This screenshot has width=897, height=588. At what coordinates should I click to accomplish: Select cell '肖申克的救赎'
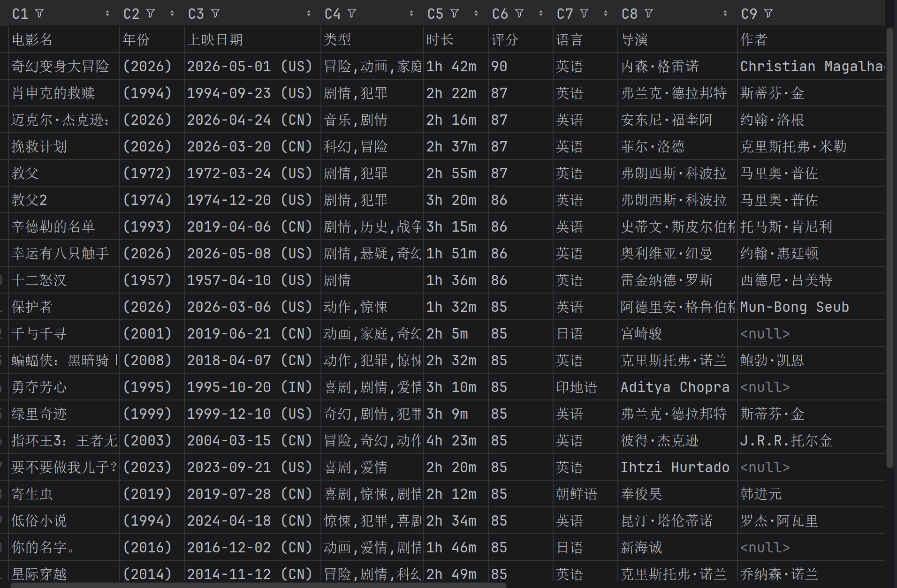coord(64,93)
